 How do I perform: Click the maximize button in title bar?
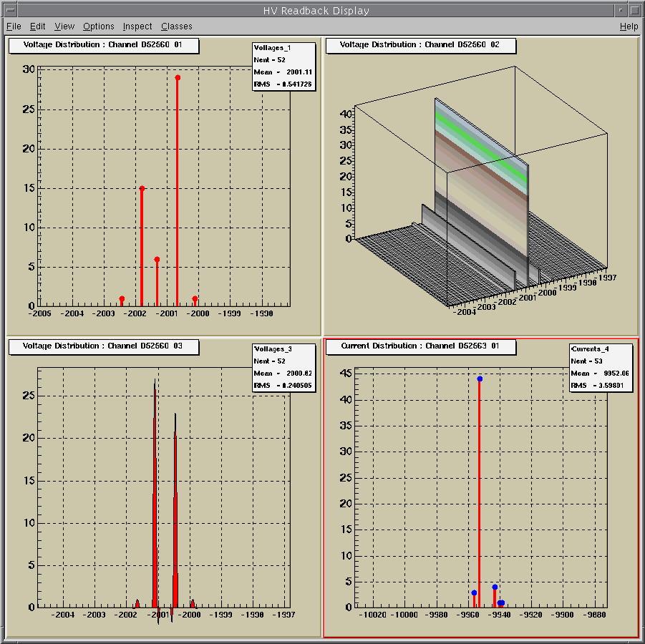point(635,10)
